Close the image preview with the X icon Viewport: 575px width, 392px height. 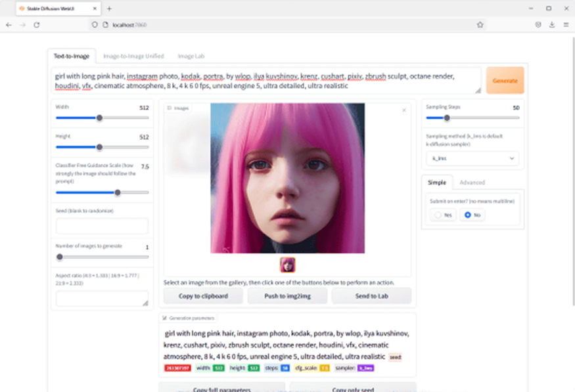click(x=404, y=110)
